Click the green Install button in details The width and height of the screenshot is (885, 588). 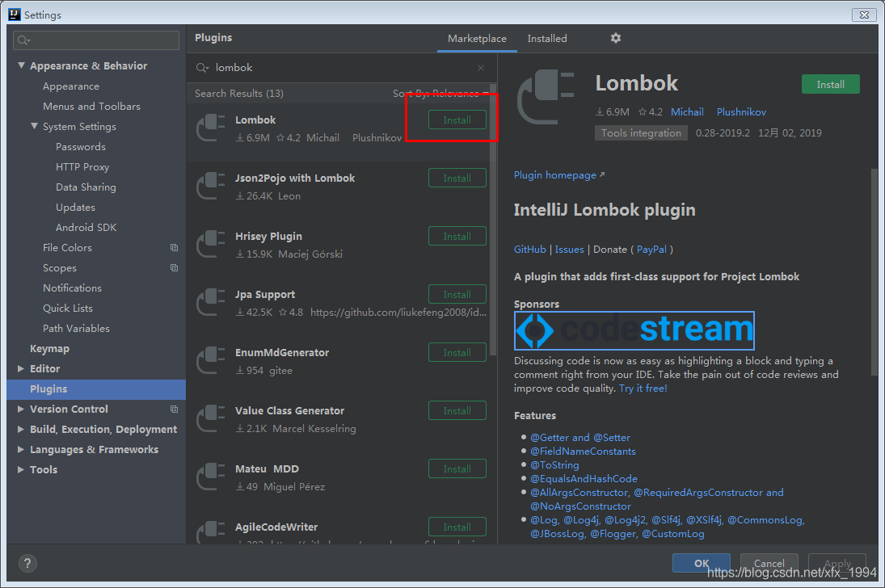click(830, 84)
